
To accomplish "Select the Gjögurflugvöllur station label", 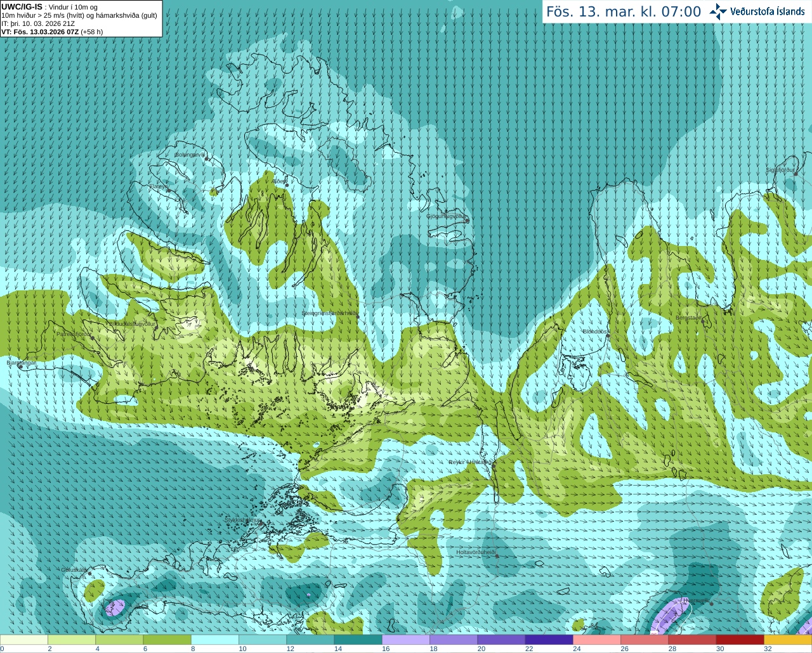I will tap(447, 216).
